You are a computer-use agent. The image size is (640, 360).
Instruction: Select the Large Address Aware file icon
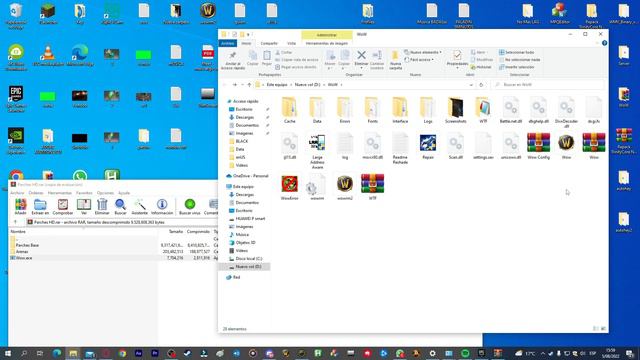coord(317,151)
